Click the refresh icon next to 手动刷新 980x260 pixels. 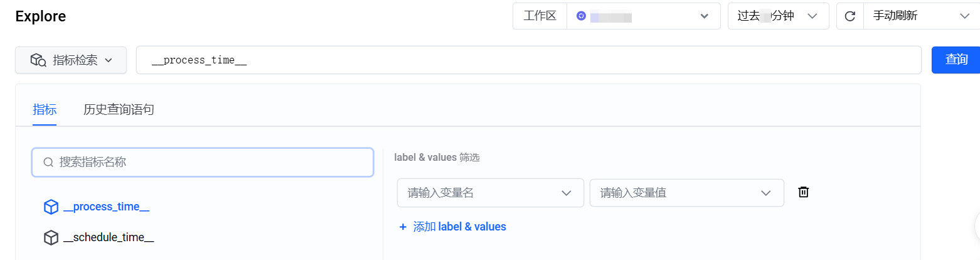coord(850,16)
